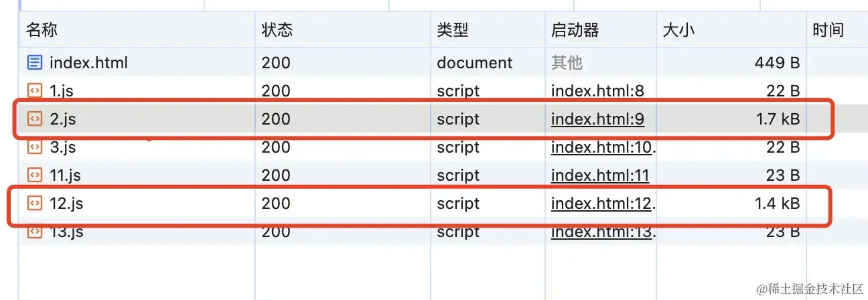Click the document icon beside index.html
Image resolution: width=868 pixels, height=300 pixels.
pyautogui.click(x=34, y=63)
